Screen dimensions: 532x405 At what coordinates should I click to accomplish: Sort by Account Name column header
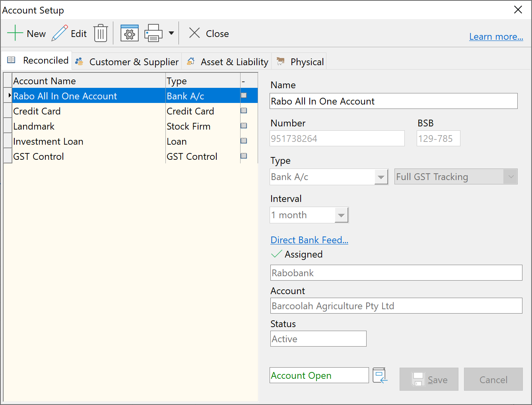click(x=89, y=81)
